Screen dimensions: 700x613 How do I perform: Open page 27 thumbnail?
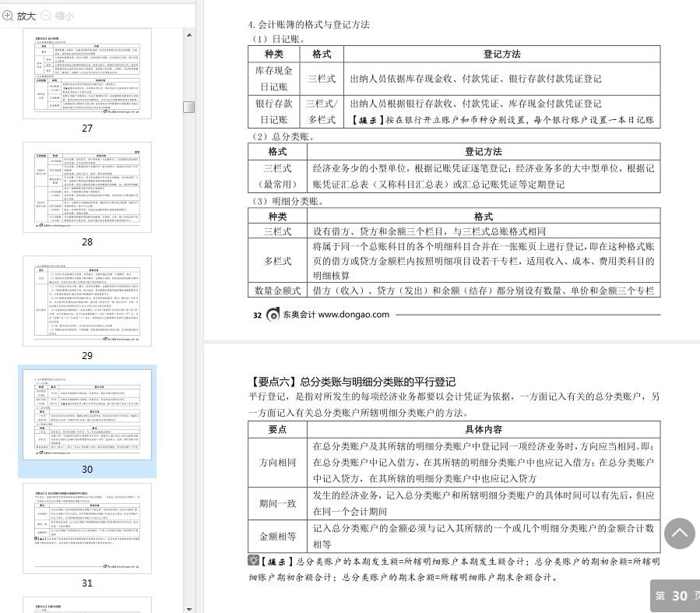87,74
